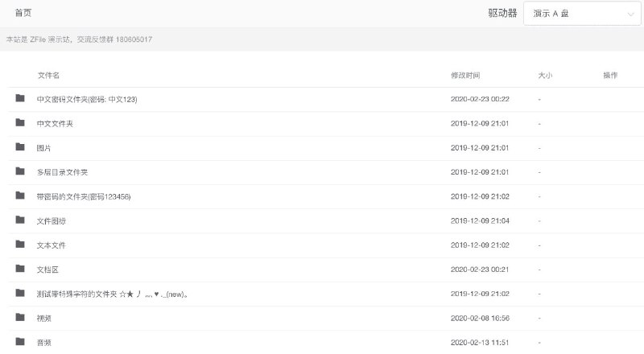Click the ZFile 演示站 announcement text

tap(79, 39)
